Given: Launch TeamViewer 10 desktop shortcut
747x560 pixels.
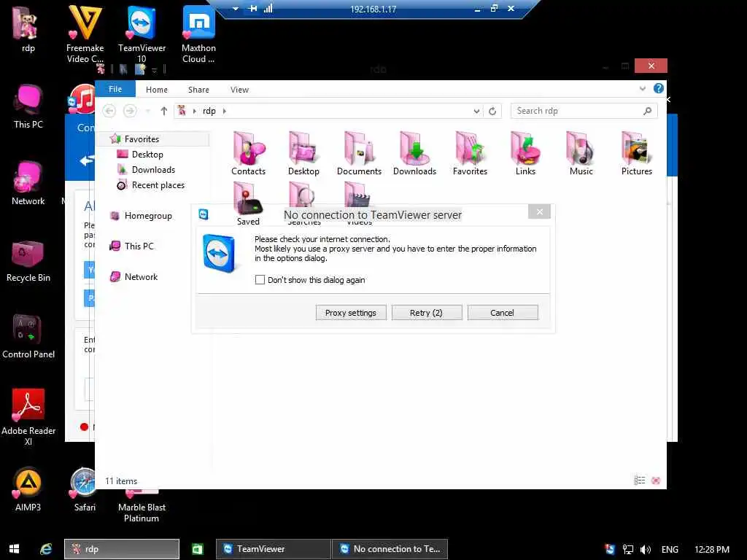Looking at the screenshot, I should pos(142,34).
